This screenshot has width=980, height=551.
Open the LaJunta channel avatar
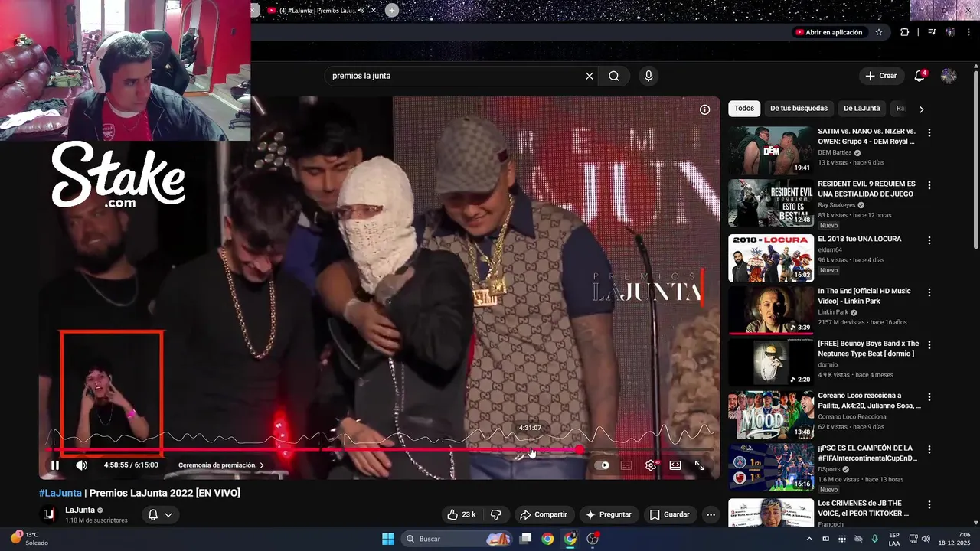[48, 514]
